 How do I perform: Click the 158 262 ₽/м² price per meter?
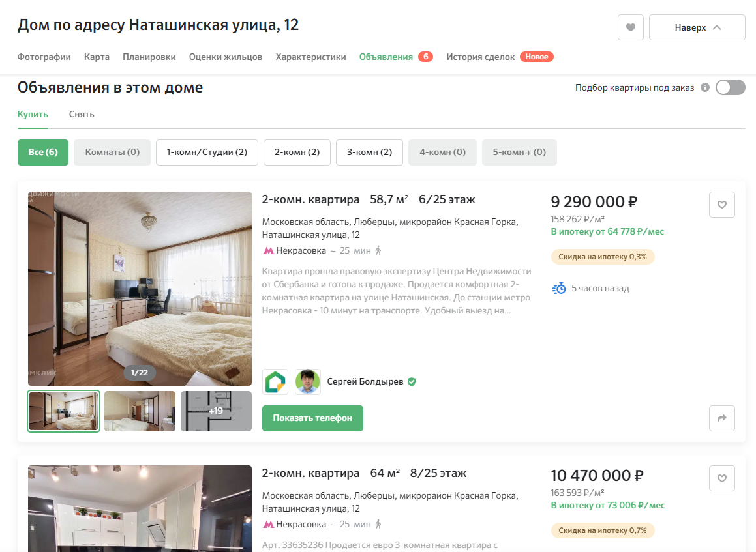click(578, 219)
